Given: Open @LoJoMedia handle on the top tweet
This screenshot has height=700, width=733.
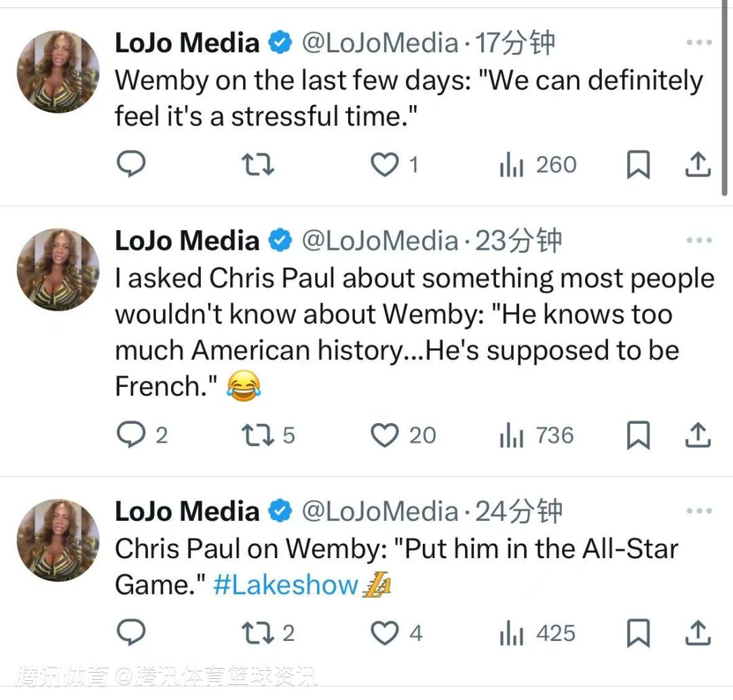Looking at the screenshot, I should click(379, 43).
